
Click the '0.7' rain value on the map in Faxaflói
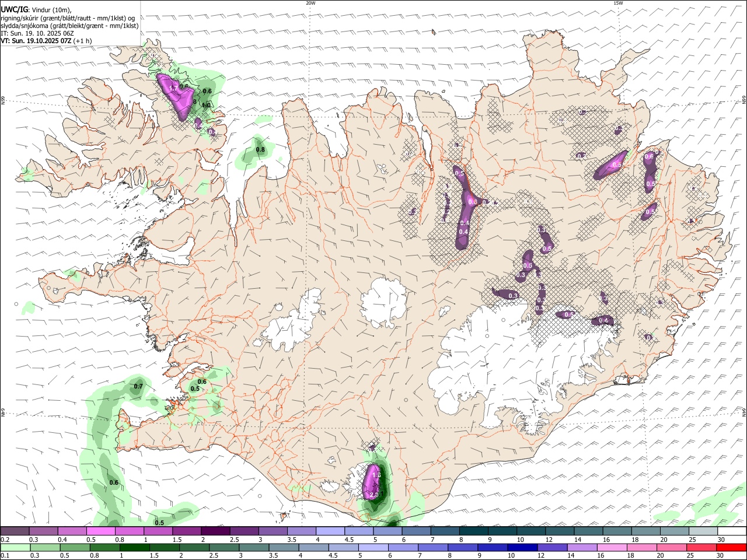coord(138,387)
